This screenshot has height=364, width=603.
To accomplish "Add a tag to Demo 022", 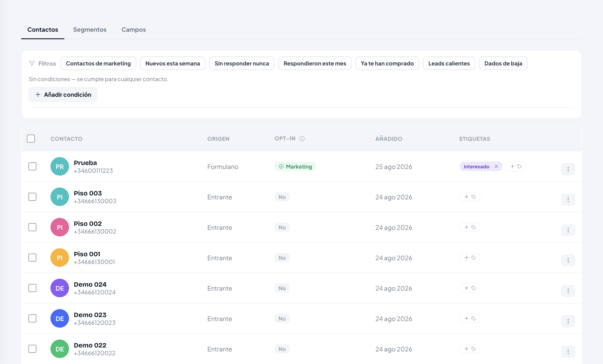I will [x=470, y=349].
